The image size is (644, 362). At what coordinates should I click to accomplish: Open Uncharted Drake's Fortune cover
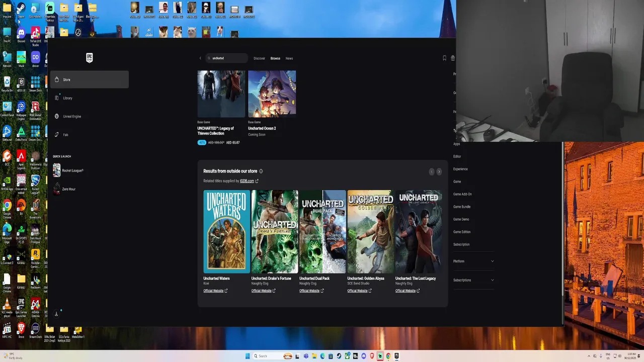tap(275, 232)
